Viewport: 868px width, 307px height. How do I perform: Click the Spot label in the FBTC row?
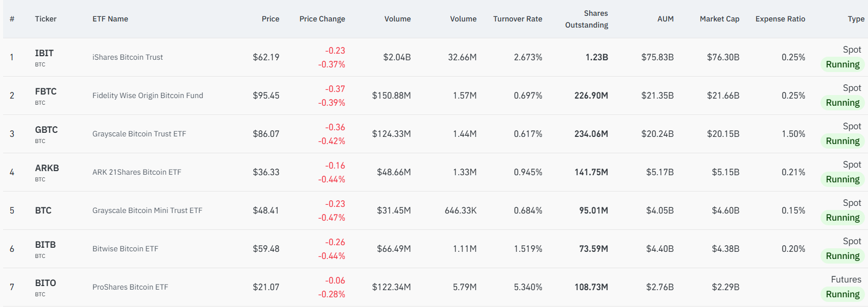(x=852, y=88)
